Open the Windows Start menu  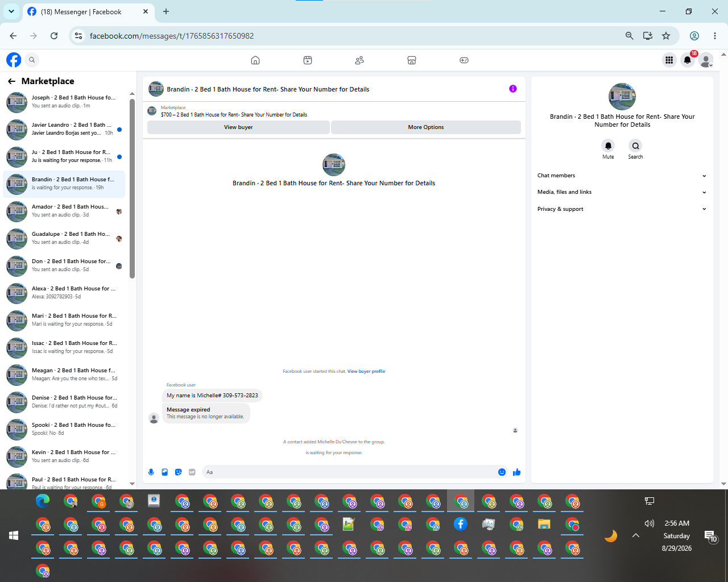tap(14, 535)
